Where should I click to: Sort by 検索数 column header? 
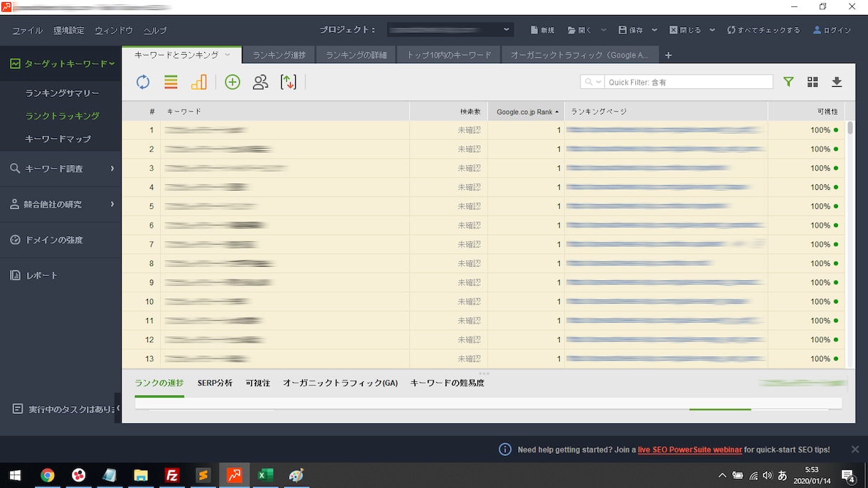[449, 111]
